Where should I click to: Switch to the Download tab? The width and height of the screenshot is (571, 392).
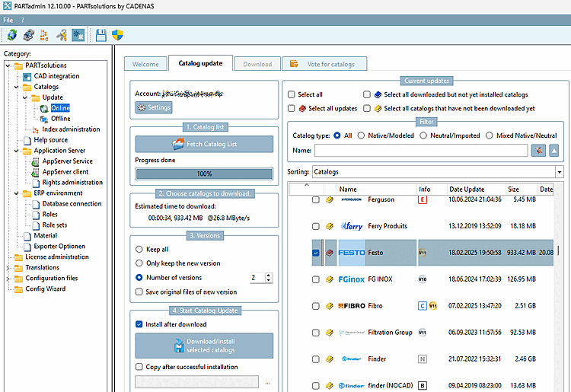pyautogui.click(x=257, y=64)
